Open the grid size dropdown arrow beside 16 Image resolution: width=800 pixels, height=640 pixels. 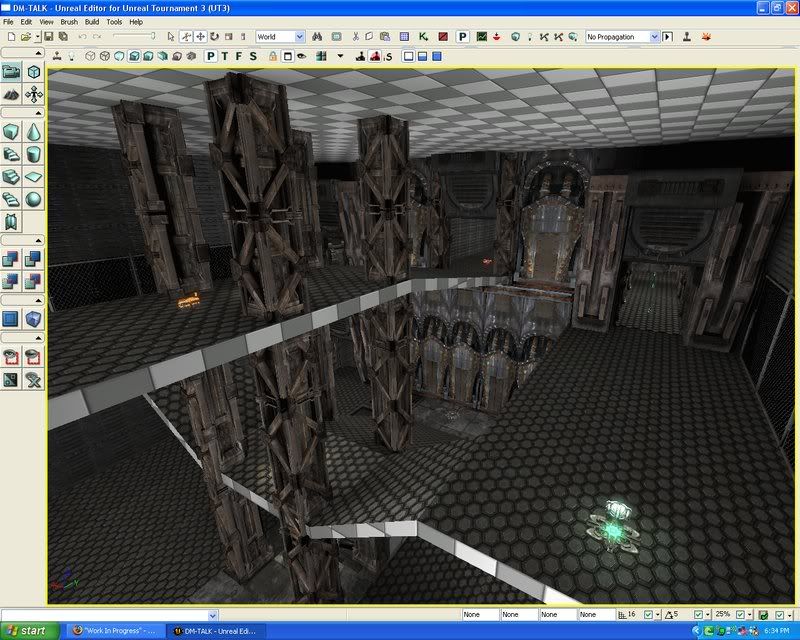point(657,615)
